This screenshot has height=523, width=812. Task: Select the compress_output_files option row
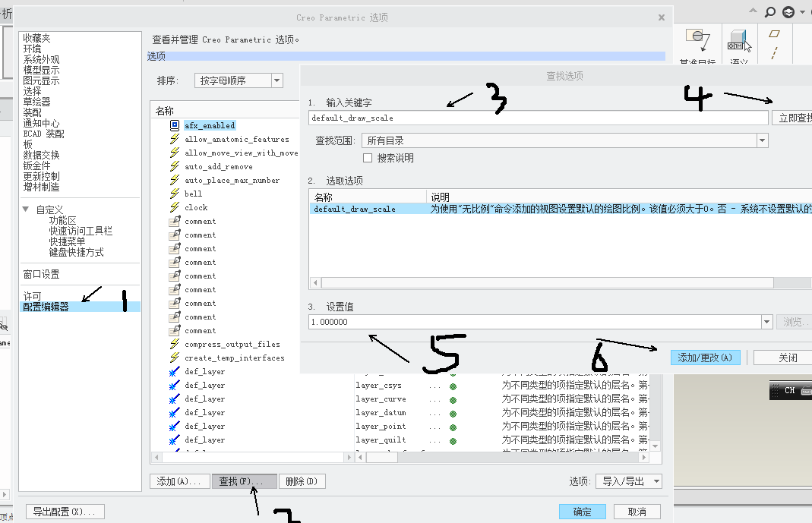coord(232,344)
